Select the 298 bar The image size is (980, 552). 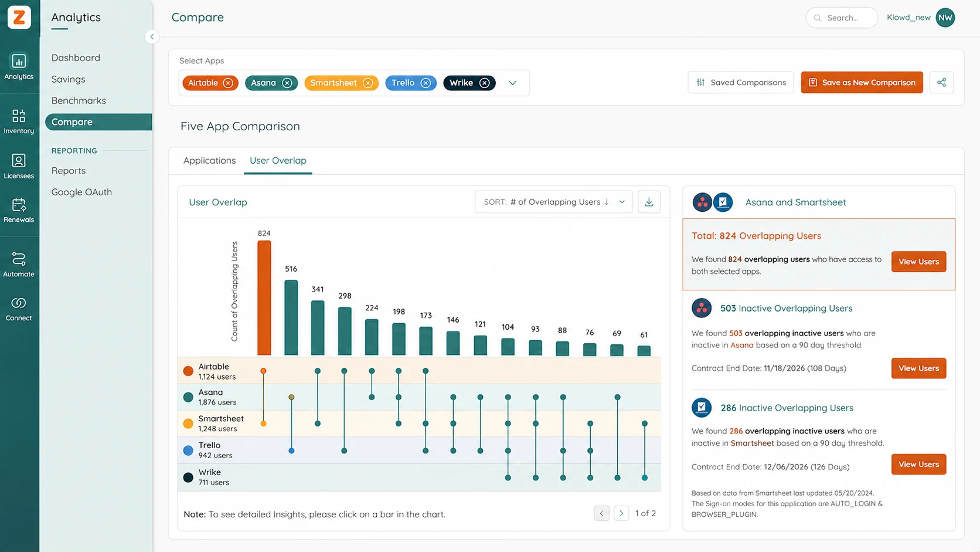point(345,331)
